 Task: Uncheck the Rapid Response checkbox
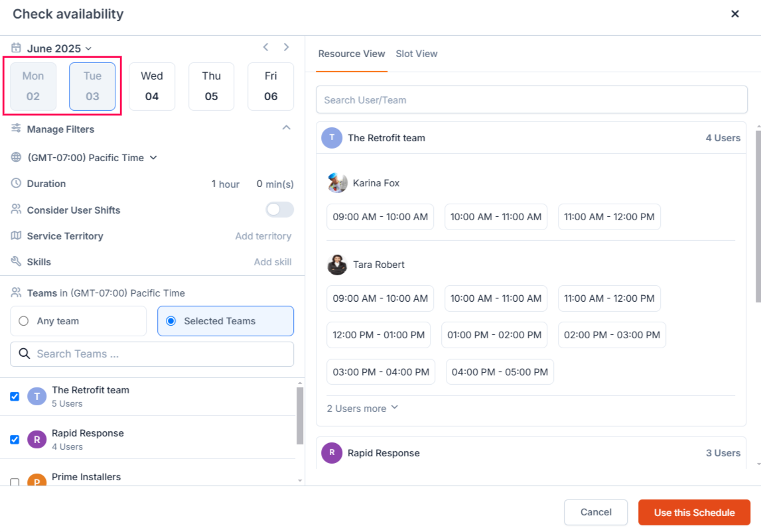tap(15, 440)
